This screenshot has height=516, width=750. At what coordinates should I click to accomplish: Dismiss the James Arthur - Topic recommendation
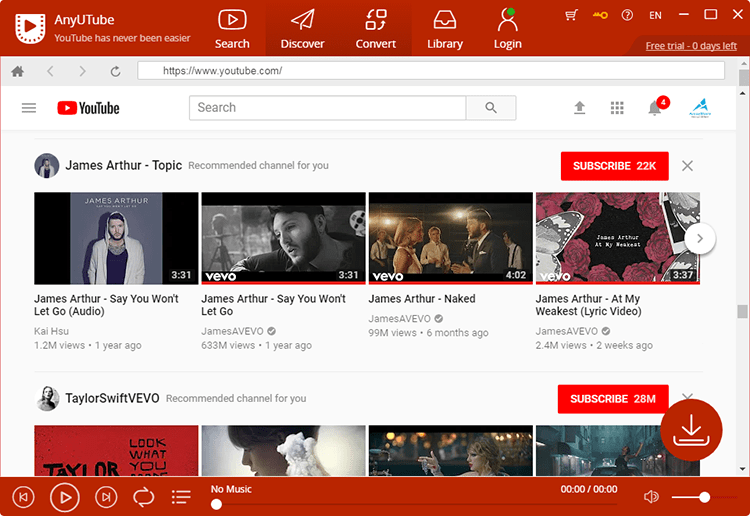pos(687,166)
